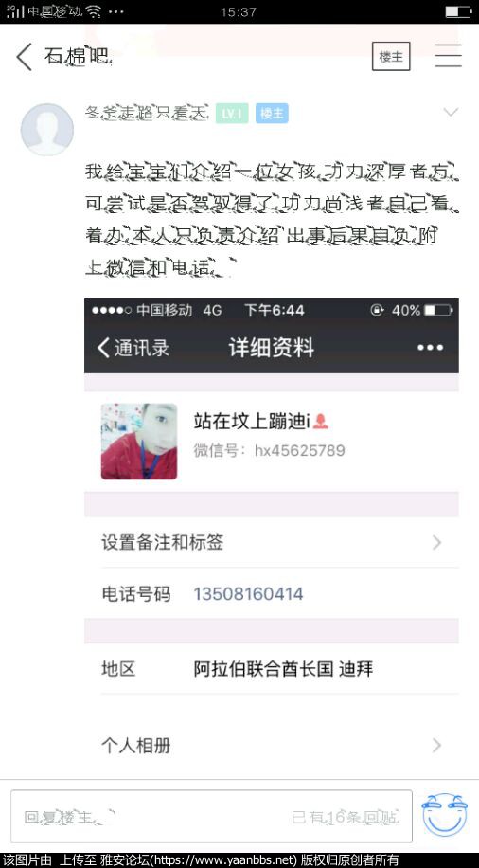The width and height of the screenshot is (479, 868).
Task: Expand the 个人相册 row chevron
Action: 437,746
